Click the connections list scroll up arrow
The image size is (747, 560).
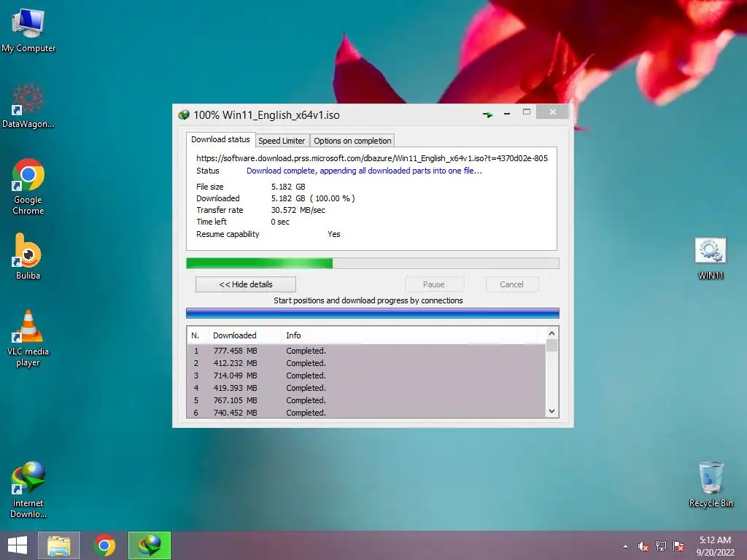coord(551,333)
